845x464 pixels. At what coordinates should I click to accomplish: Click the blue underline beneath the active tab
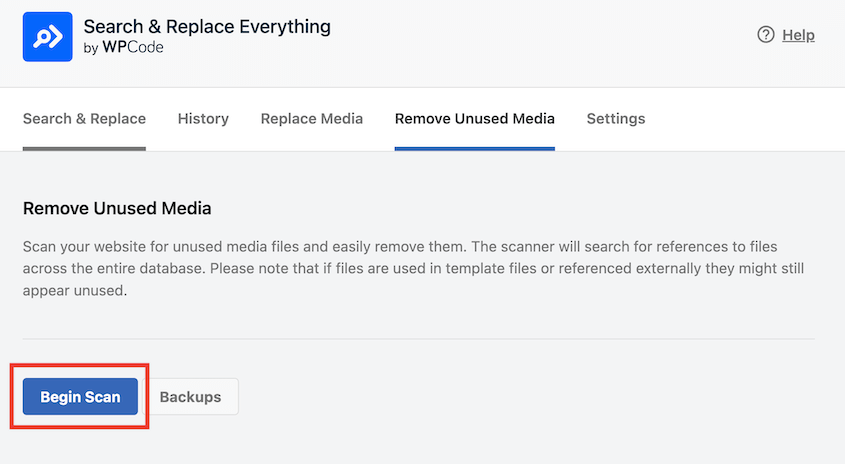tap(474, 148)
